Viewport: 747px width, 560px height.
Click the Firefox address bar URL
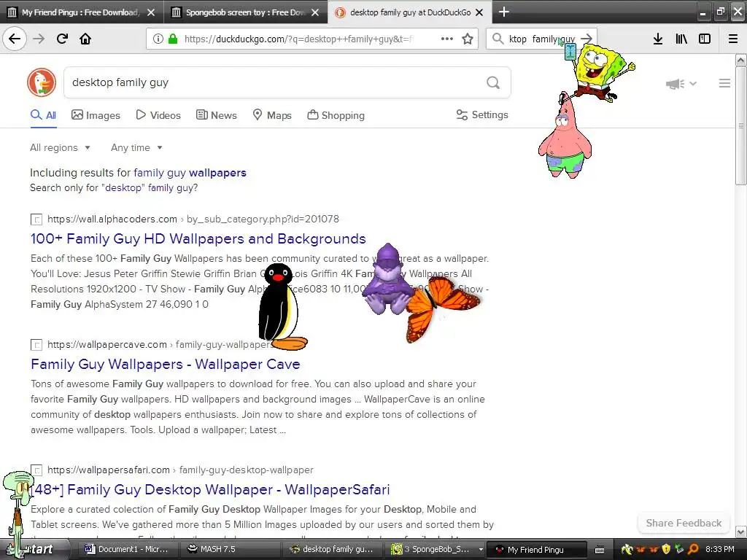[298, 39]
